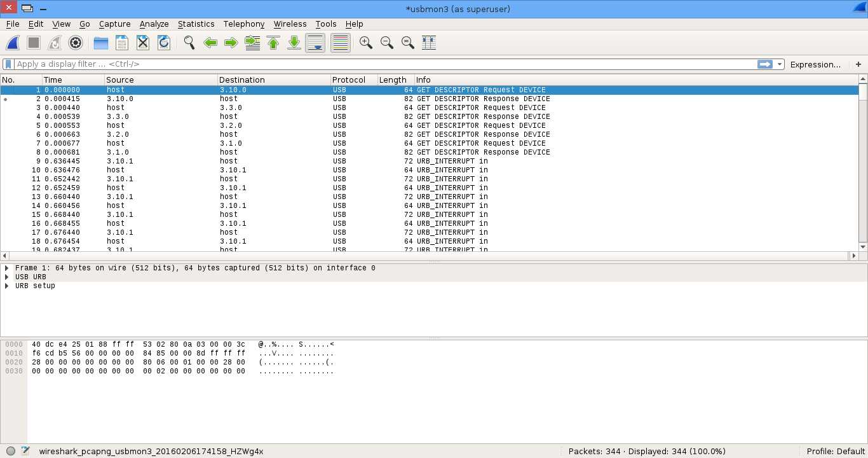
Task: Expand the Frame 1 details tree
Action: click(x=7, y=268)
